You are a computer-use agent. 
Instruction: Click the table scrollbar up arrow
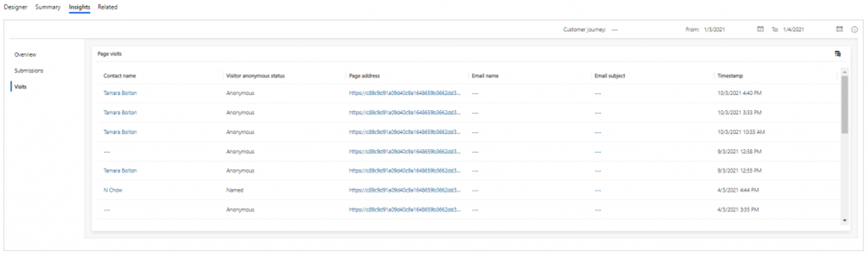coord(845,72)
